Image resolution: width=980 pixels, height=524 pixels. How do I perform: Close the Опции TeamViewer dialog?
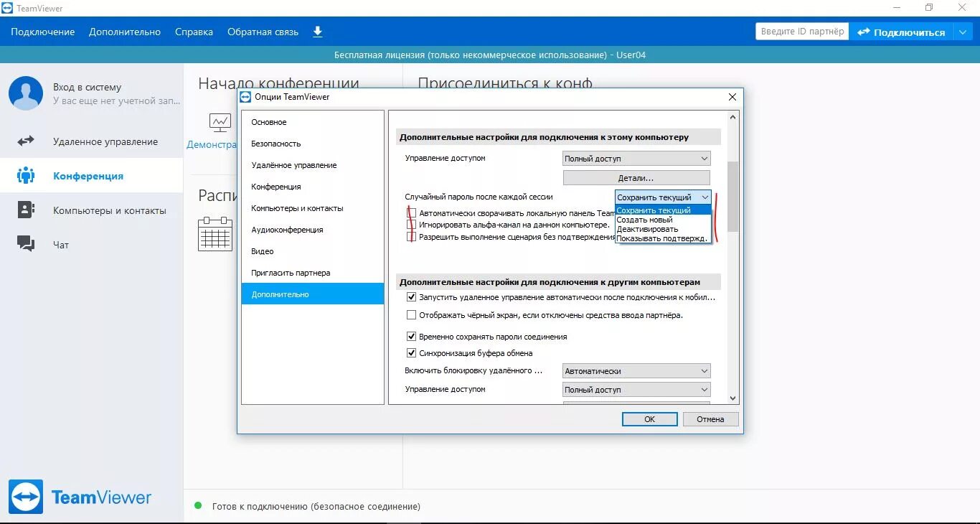pos(732,97)
